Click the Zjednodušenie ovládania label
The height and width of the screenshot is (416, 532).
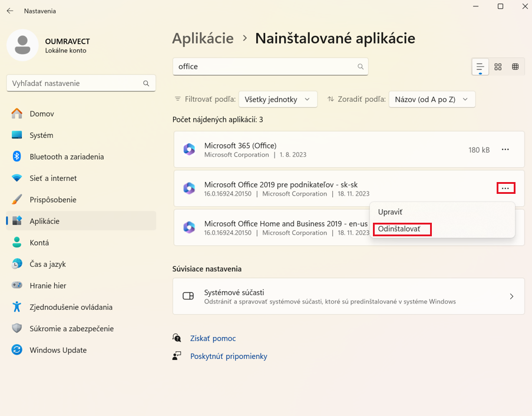point(71,307)
